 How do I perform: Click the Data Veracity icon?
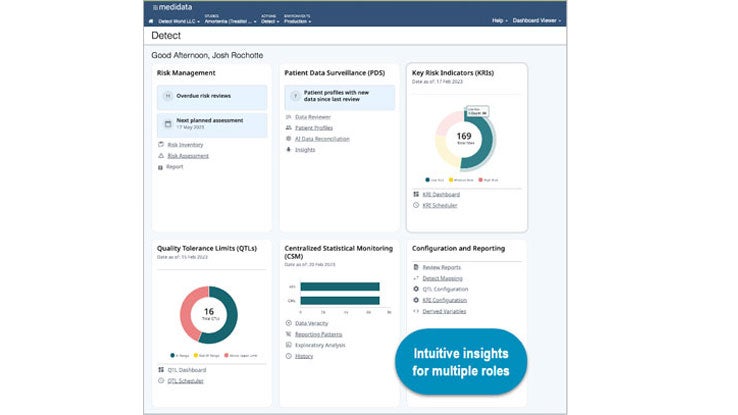289,323
